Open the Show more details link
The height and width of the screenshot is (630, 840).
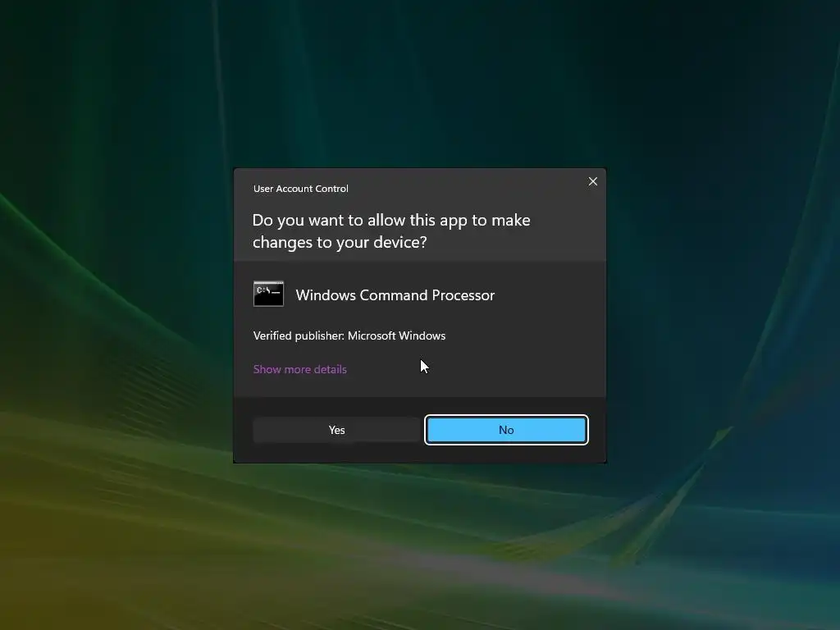tap(300, 369)
